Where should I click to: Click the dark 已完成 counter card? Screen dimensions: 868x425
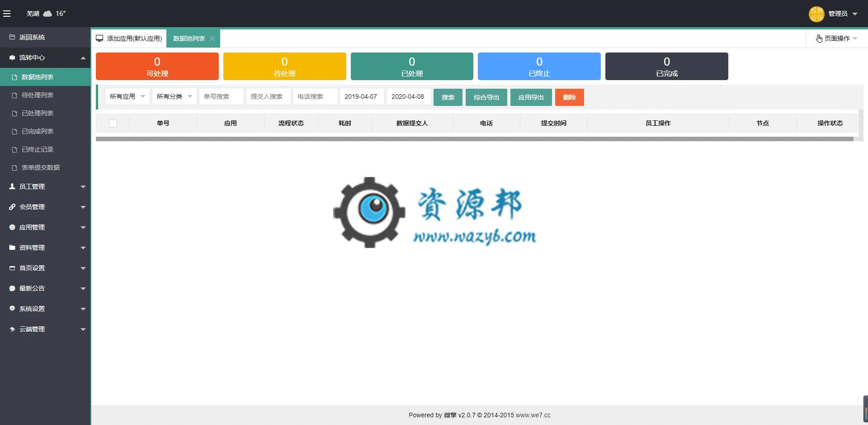coord(667,66)
